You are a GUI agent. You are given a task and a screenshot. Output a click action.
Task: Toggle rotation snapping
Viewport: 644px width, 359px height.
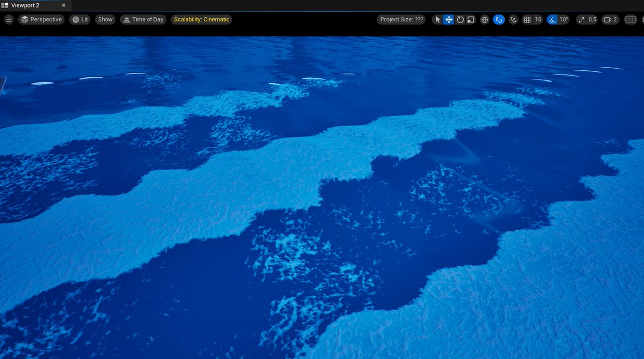pos(552,19)
